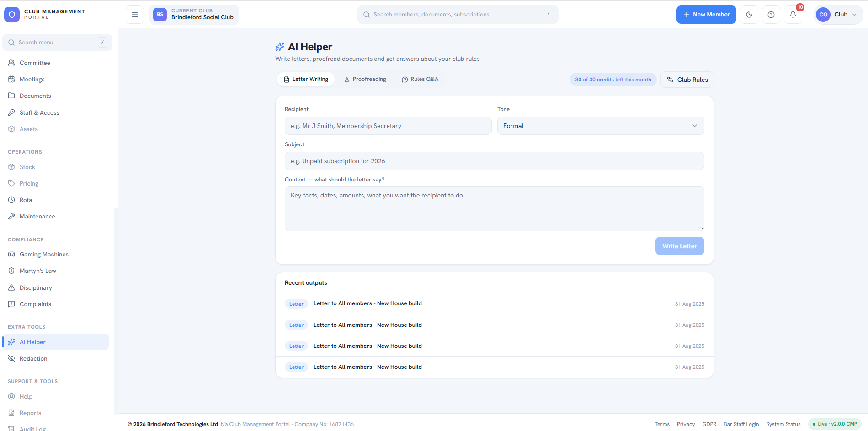868x431 pixels.
Task: Click the Staff & Access key icon
Action: pos(11,112)
